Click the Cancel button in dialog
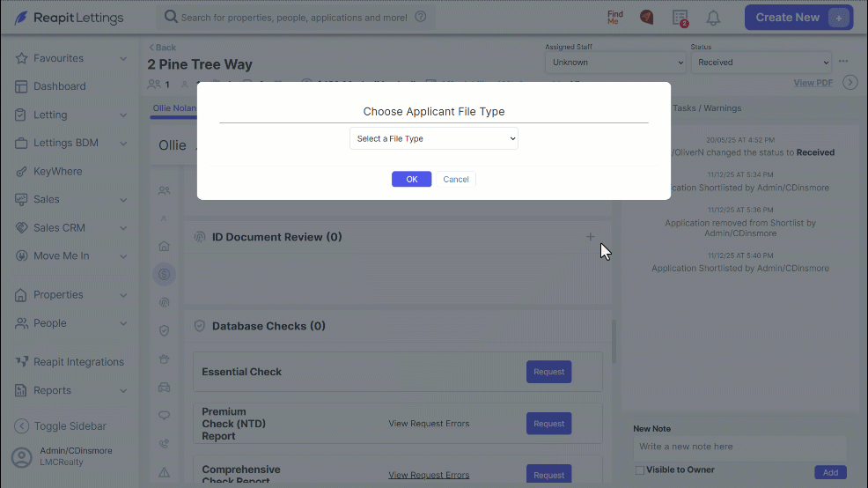The width and height of the screenshot is (868, 488). coord(456,179)
